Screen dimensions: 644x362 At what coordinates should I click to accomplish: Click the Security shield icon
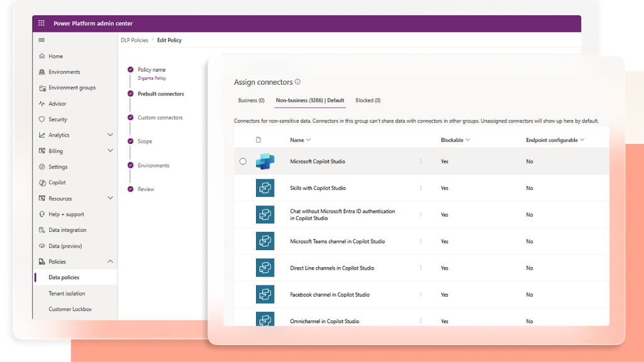pos(42,119)
